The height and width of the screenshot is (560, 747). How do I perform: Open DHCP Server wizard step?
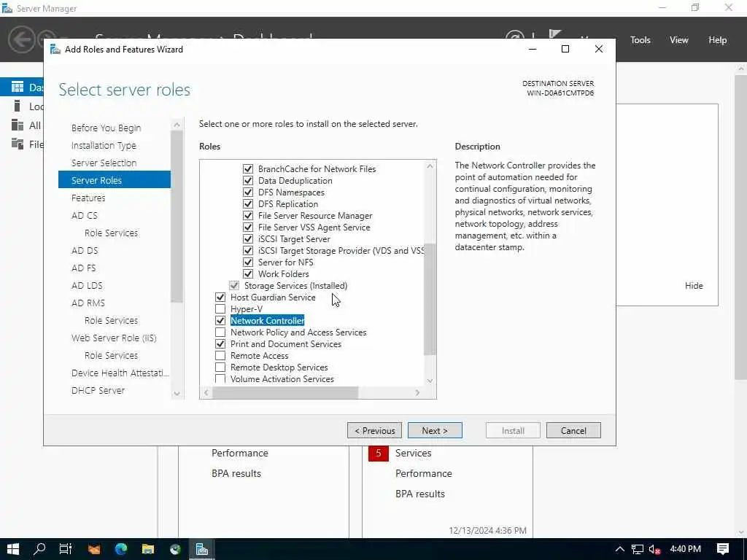[98, 390]
